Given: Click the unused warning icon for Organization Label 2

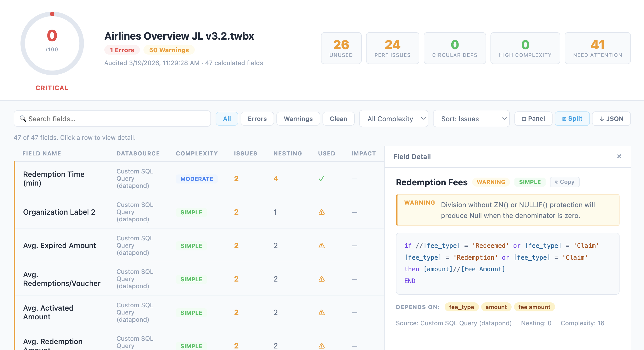Looking at the screenshot, I should click(x=321, y=212).
